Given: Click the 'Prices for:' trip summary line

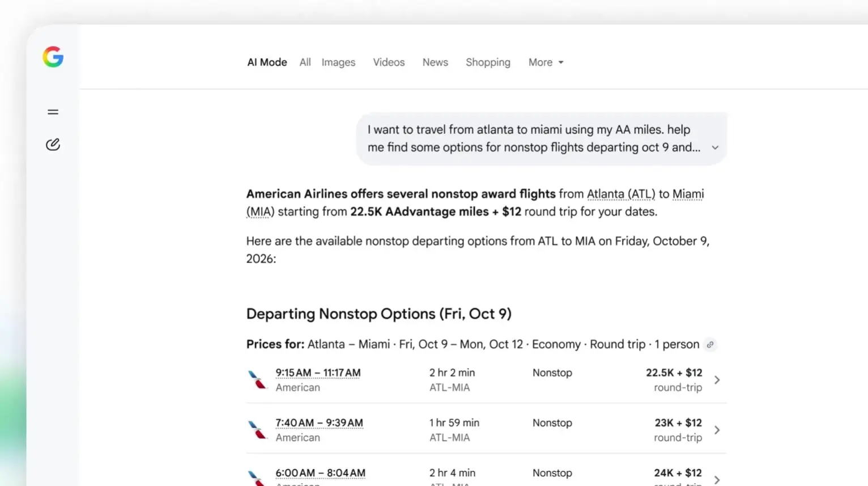Looking at the screenshot, I should (473, 344).
